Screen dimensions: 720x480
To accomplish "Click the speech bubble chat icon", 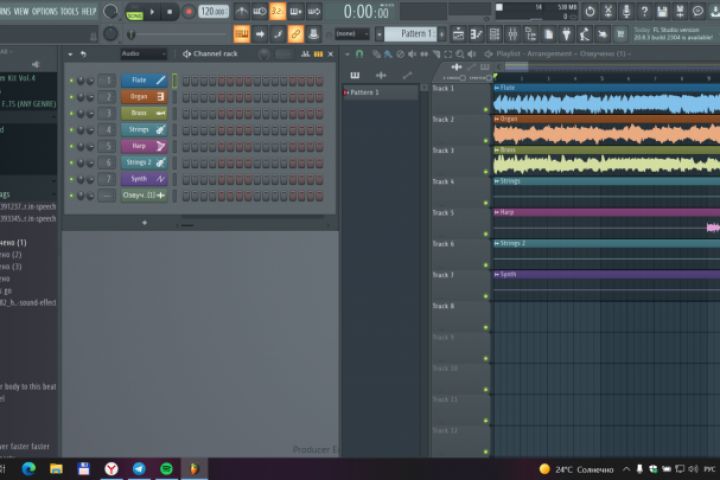I will tap(698, 11).
